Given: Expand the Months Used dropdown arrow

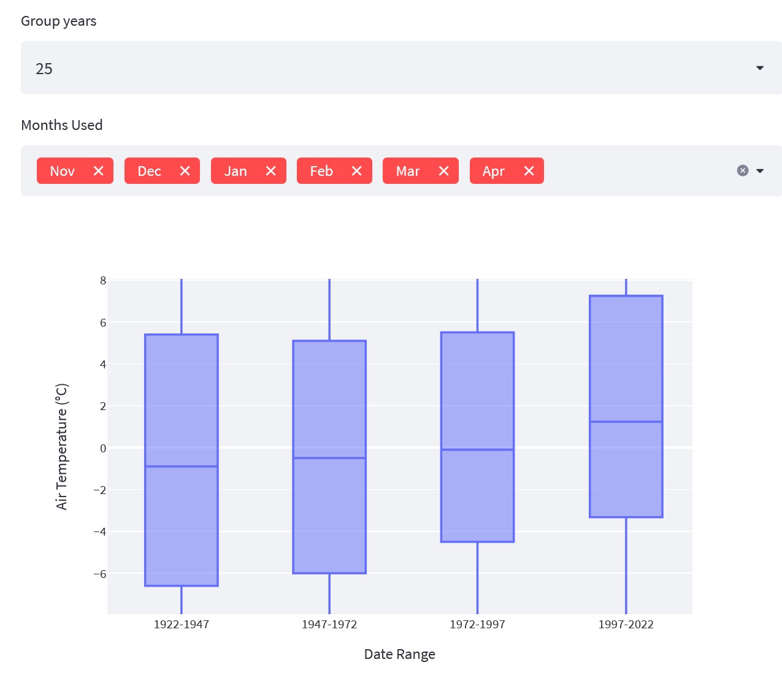Looking at the screenshot, I should click(760, 171).
